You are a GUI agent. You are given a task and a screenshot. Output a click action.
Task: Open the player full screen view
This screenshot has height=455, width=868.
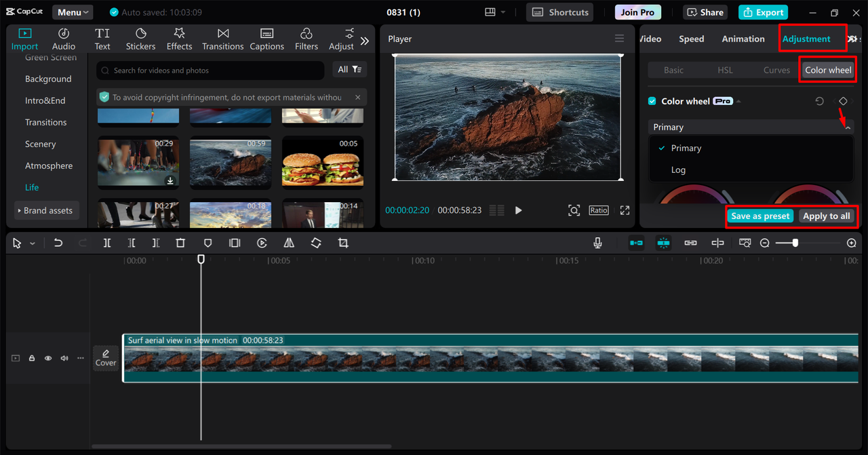pyautogui.click(x=625, y=210)
